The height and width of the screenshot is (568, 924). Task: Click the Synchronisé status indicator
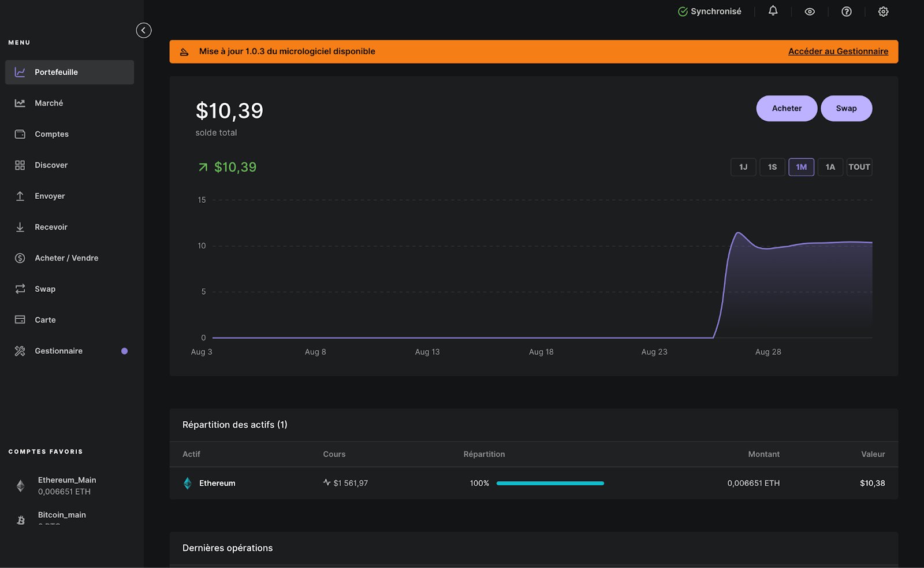coord(710,12)
